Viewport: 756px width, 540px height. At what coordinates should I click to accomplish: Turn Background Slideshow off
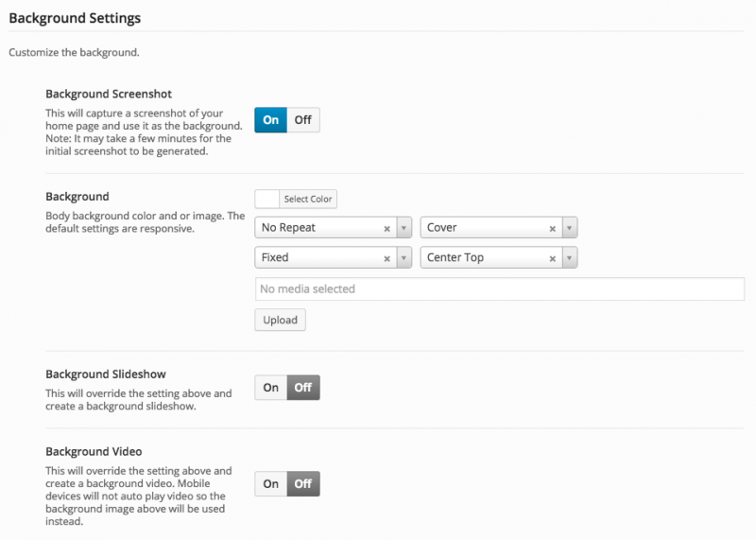coord(302,388)
